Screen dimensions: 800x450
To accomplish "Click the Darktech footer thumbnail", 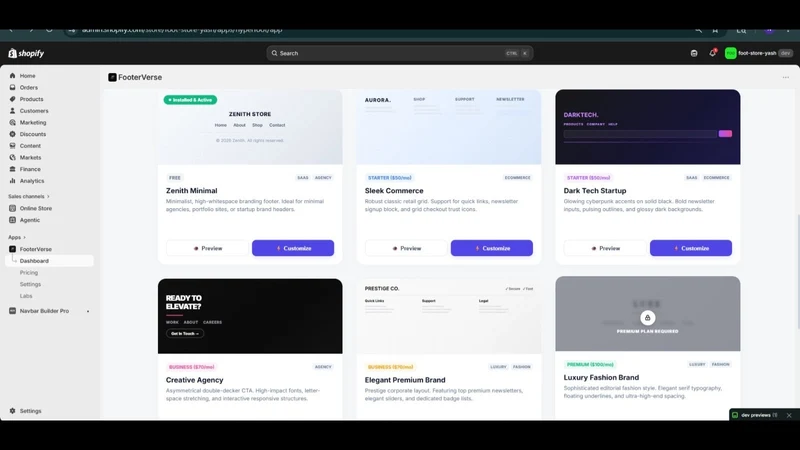I will coord(648,127).
